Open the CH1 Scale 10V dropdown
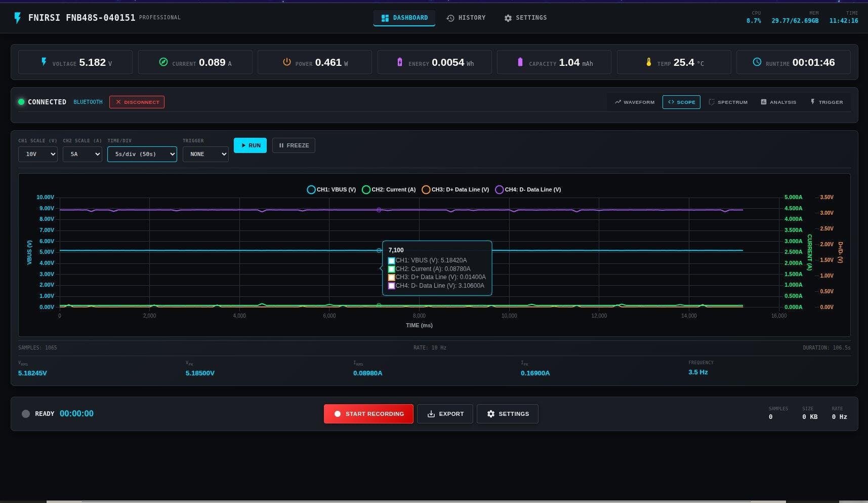The image size is (868, 503). tap(37, 154)
